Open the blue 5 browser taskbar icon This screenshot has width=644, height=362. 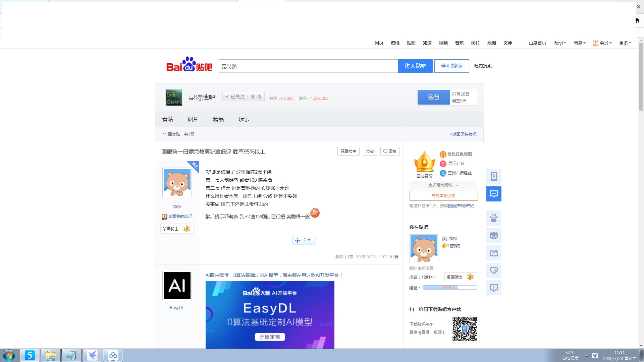point(30,355)
